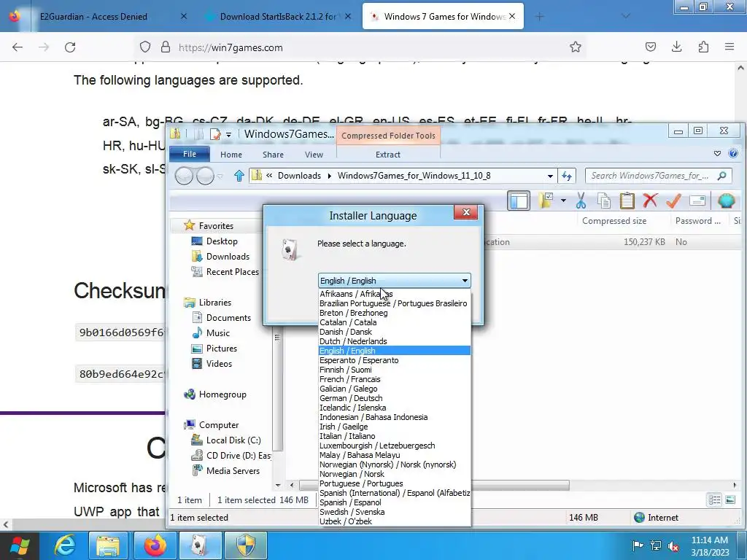This screenshot has width=747, height=560.
Task: Choose German / Deutsch from the language list
Action: tap(351, 398)
